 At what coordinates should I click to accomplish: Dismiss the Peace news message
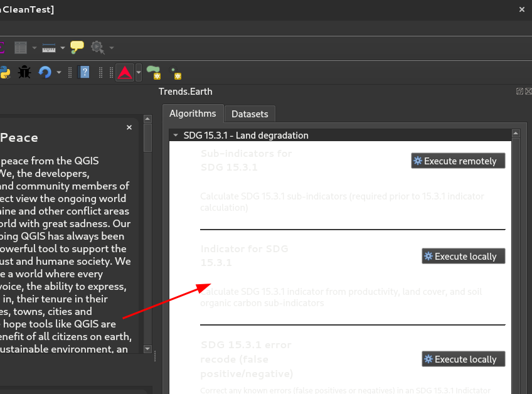[x=129, y=127]
